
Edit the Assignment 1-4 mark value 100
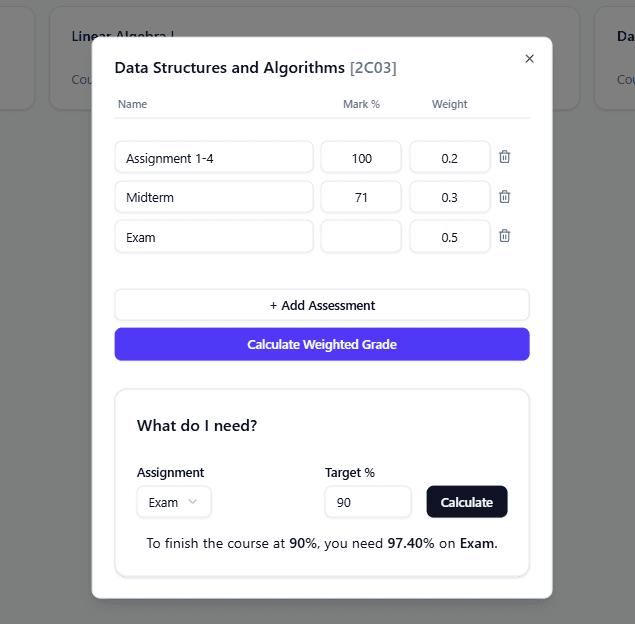point(361,157)
